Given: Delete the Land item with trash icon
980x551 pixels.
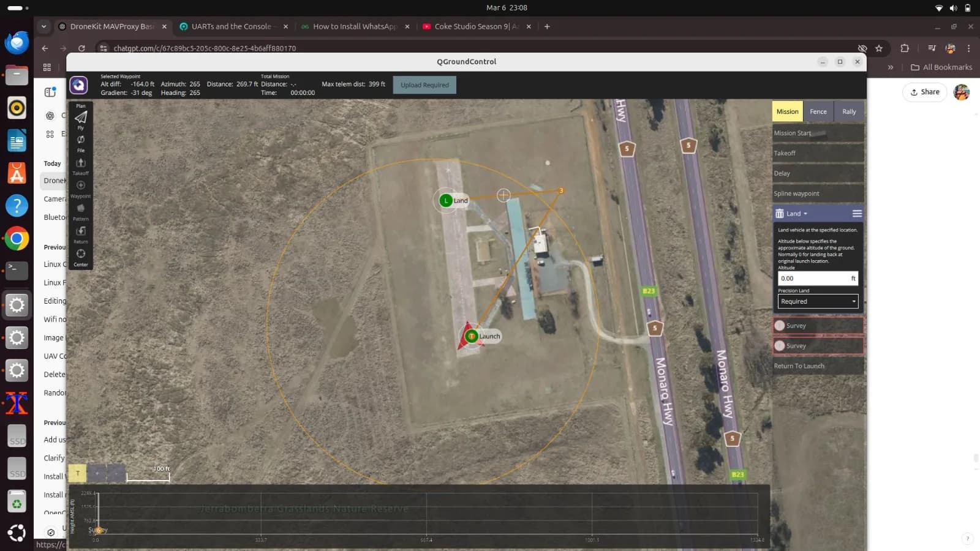Looking at the screenshot, I should [x=779, y=214].
